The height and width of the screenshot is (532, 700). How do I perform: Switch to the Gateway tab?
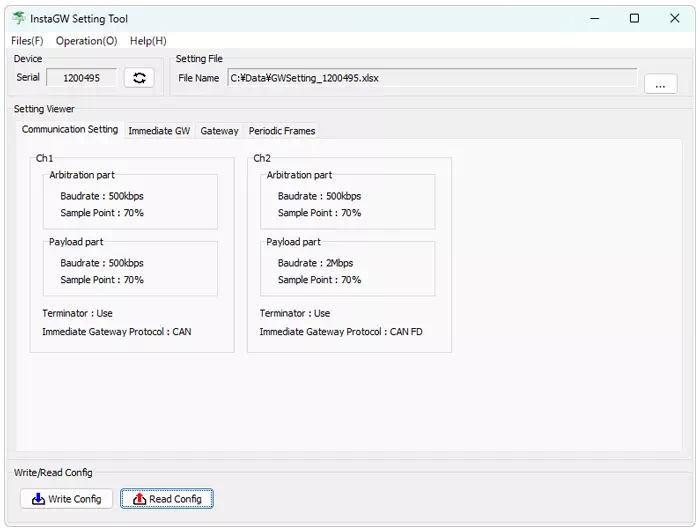(x=219, y=131)
